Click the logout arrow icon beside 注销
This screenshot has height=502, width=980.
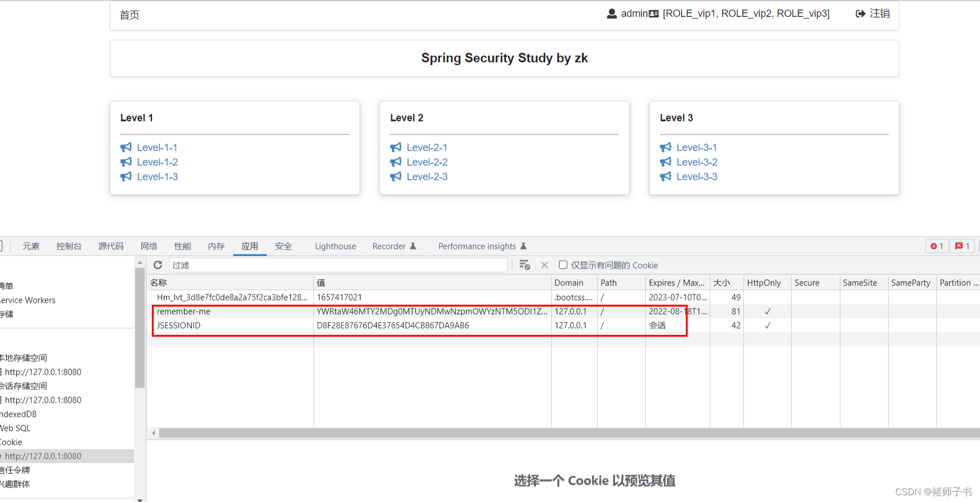click(x=861, y=13)
